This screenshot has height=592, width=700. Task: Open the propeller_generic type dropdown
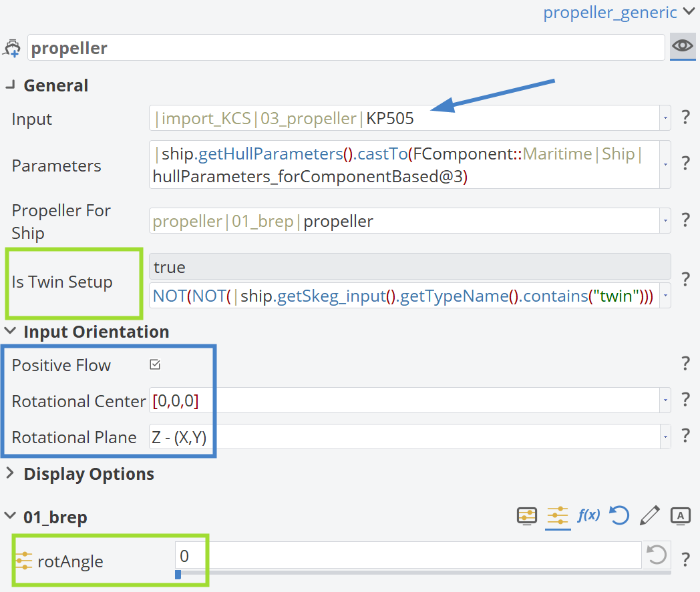(x=619, y=13)
